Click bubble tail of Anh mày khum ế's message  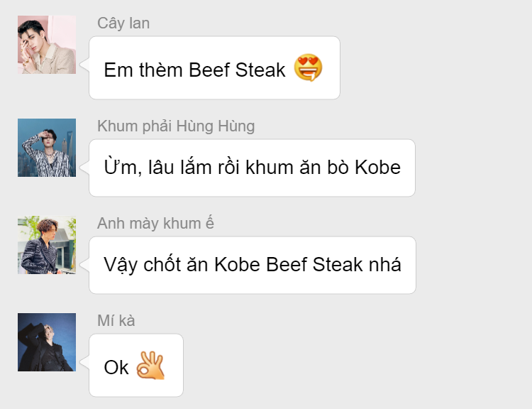84,265
